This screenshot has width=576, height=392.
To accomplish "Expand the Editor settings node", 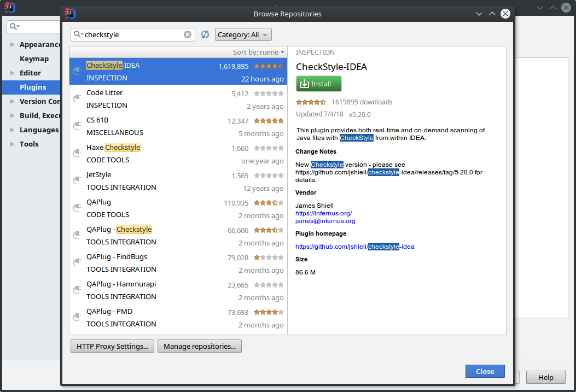I will point(12,73).
